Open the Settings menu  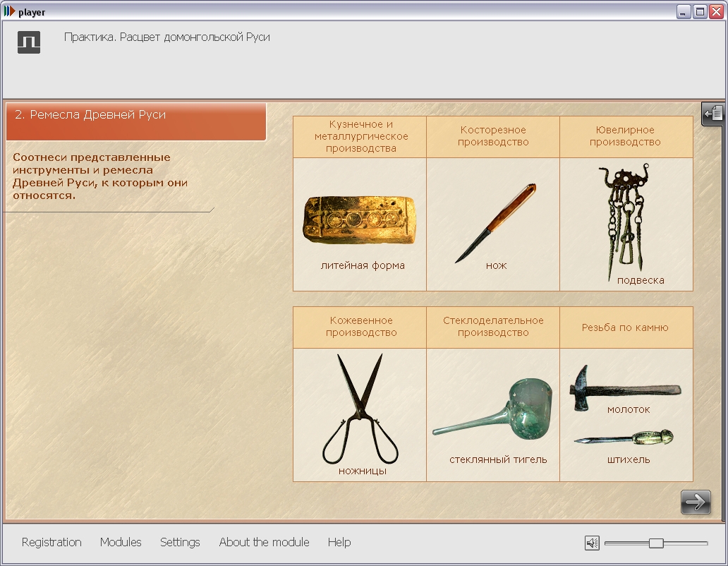(x=180, y=542)
